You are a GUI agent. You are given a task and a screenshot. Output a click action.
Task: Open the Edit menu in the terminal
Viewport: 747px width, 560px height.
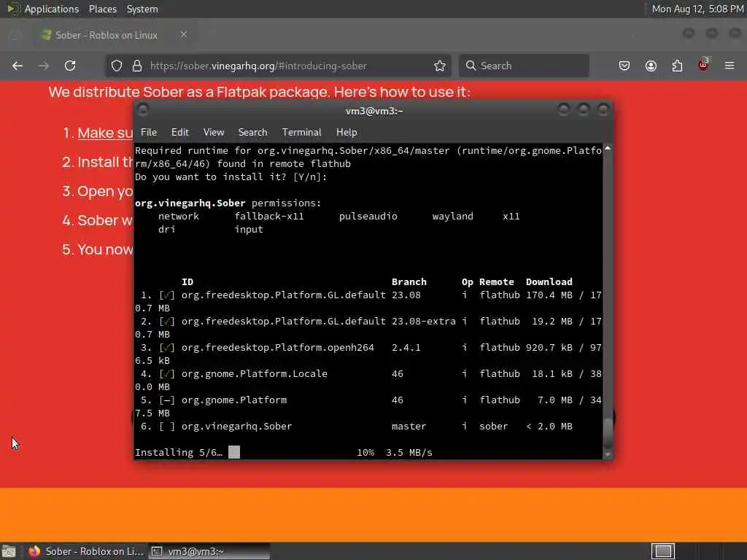(180, 133)
